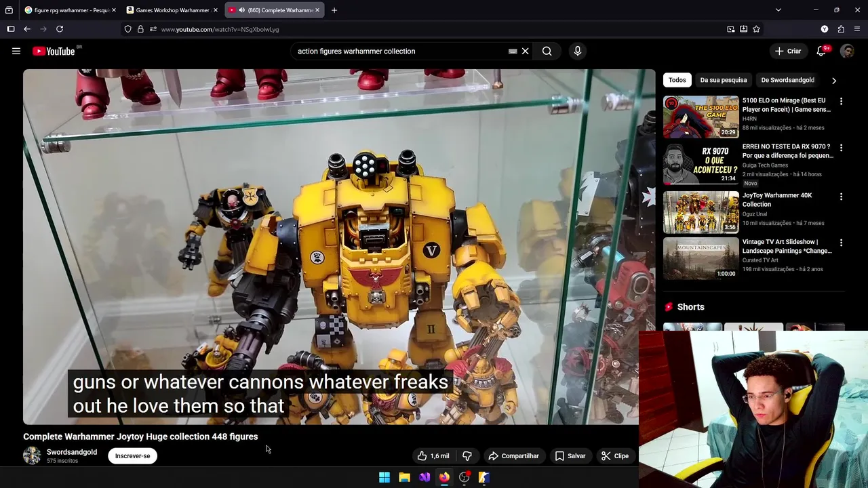Open the Firefox application menu
This screenshot has width=868, height=488.
(x=857, y=29)
